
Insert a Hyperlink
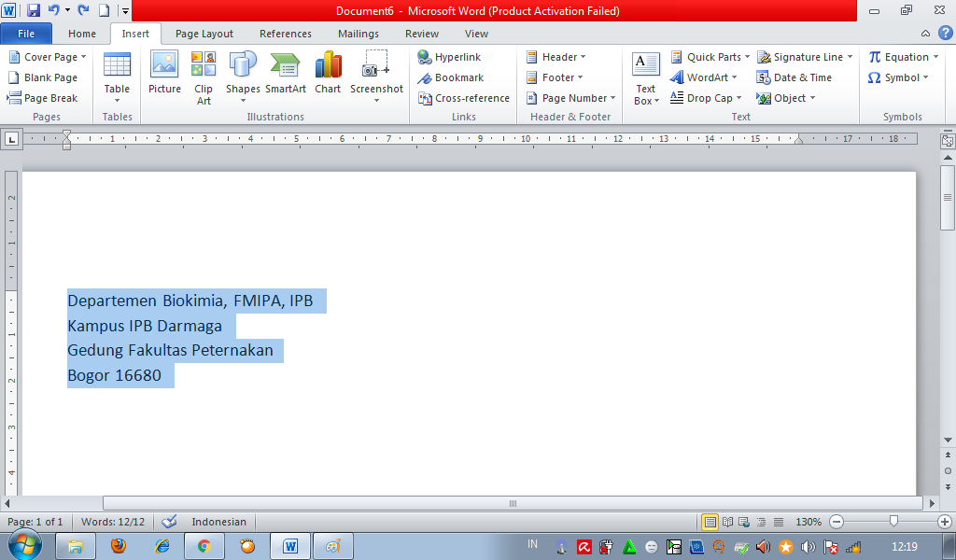pos(455,56)
